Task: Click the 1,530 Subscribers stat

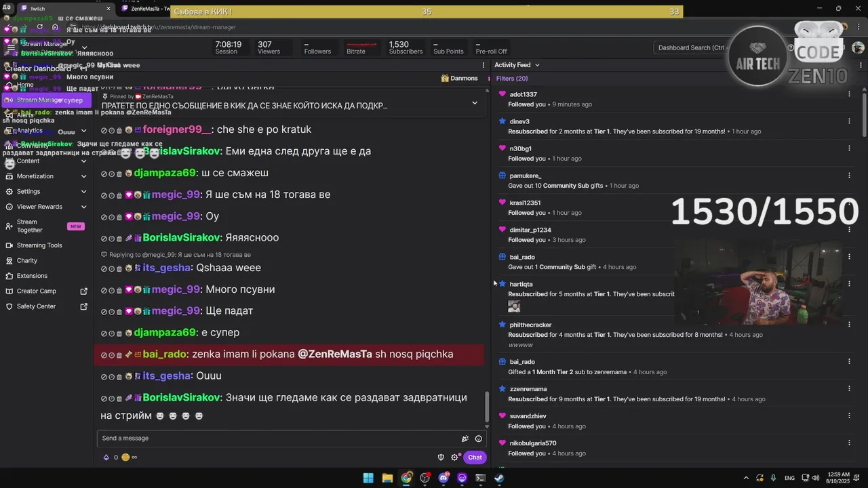Action: 406,47
